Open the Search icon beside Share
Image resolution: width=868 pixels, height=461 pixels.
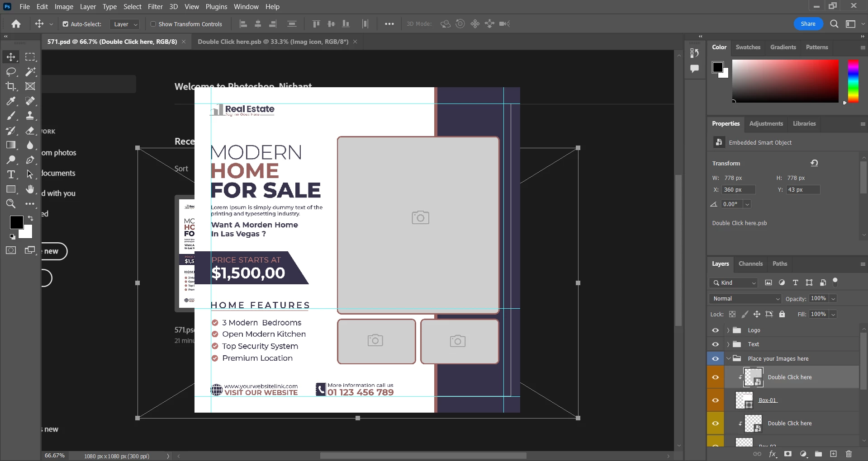coord(834,24)
